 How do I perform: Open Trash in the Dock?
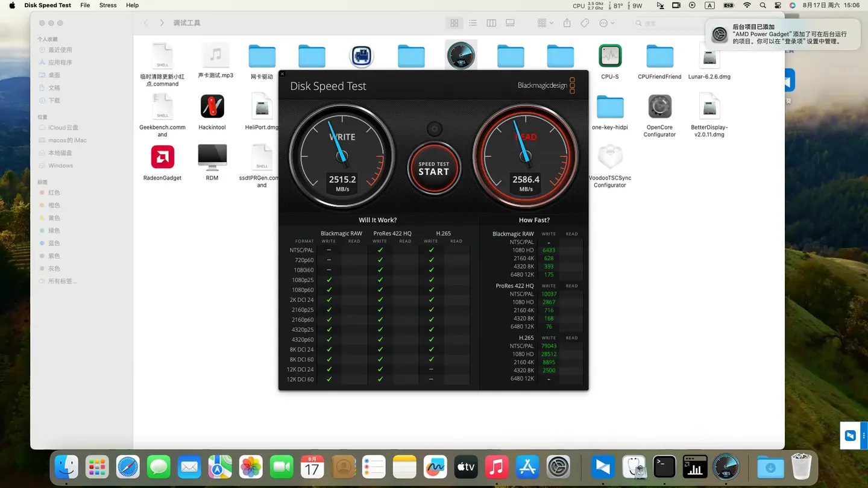tap(801, 467)
